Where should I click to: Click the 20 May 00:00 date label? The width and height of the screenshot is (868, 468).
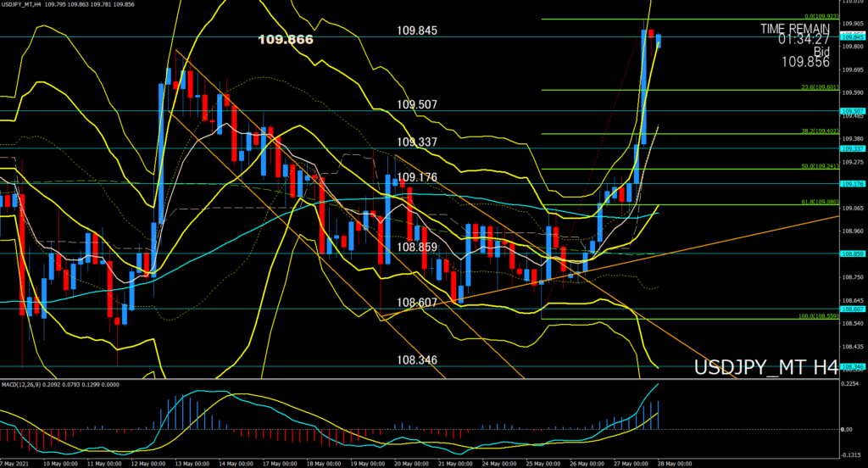click(411, 464)
